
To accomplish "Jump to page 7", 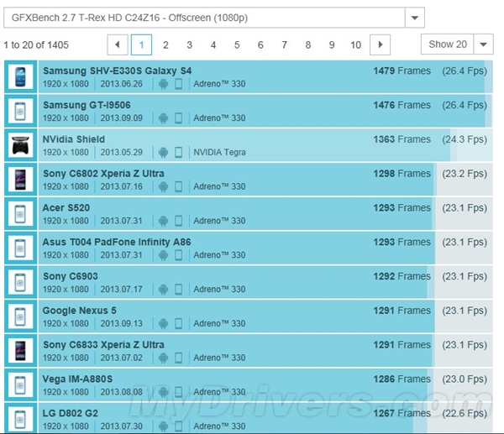I will [x=285, y=45].
